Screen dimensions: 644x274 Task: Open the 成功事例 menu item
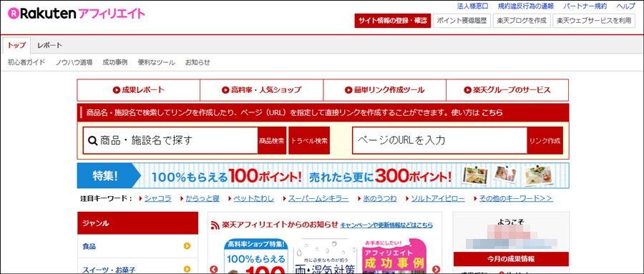tap(115, 62)
